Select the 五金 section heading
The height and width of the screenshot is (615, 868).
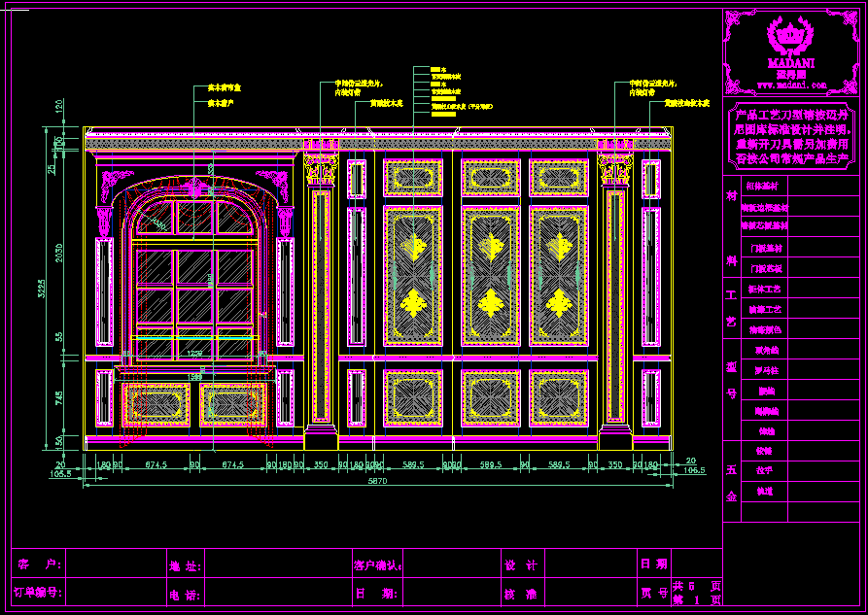732,483
